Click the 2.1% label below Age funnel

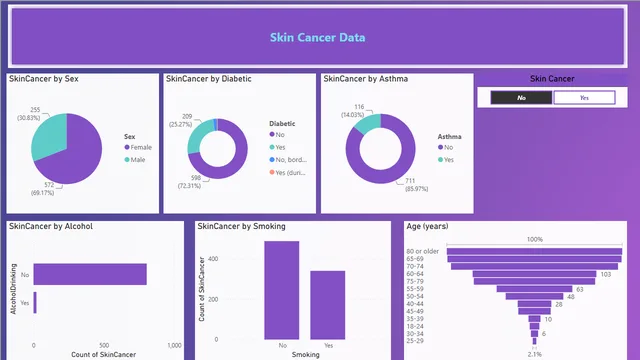[535, 354]
